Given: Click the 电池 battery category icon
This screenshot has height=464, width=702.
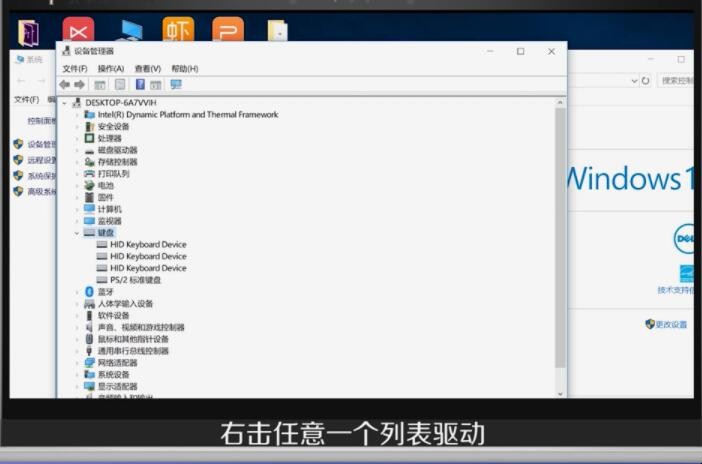Looking at the screenshot, I should 89,185.
